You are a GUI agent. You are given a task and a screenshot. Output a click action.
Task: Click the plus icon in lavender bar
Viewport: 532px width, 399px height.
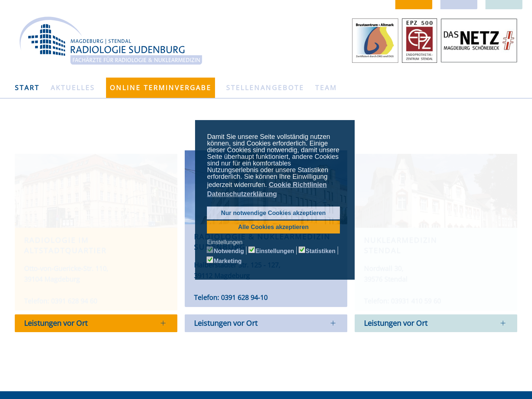pos(333,323)
